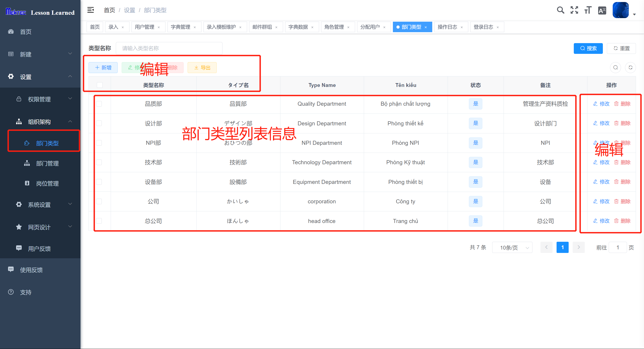
Task: Click the 新增 add button
Action: (x=103, y=67)
